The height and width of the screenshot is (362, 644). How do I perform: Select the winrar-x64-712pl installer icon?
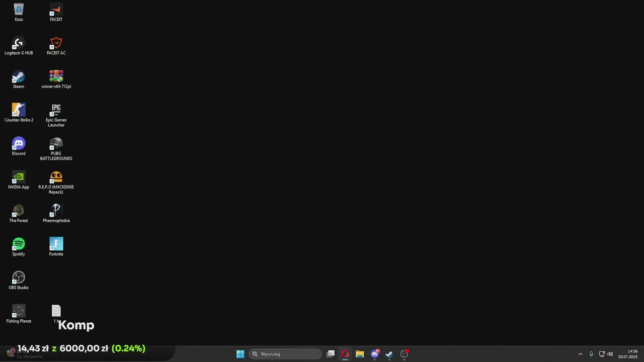click(56, 79)
